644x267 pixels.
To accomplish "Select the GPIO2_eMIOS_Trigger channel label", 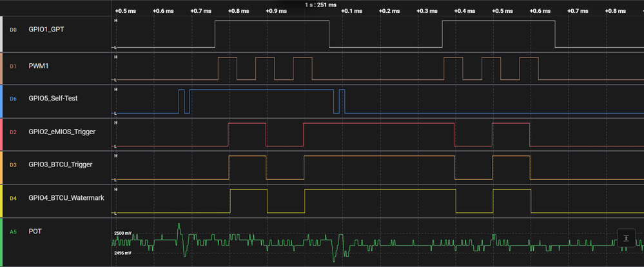I will tap(62, 132).
